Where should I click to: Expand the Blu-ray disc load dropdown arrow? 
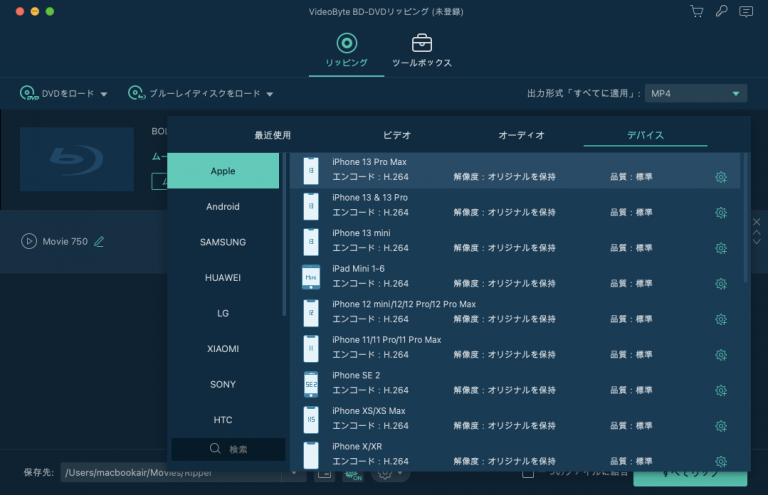point(270,94)
